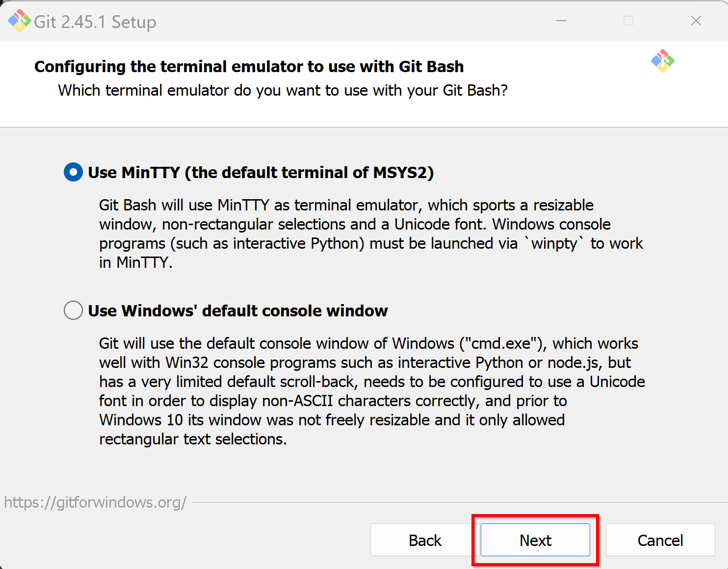Click the 'Git 2.45.1 Setup' title bar text
728x569 pixels.
point(95,22)
